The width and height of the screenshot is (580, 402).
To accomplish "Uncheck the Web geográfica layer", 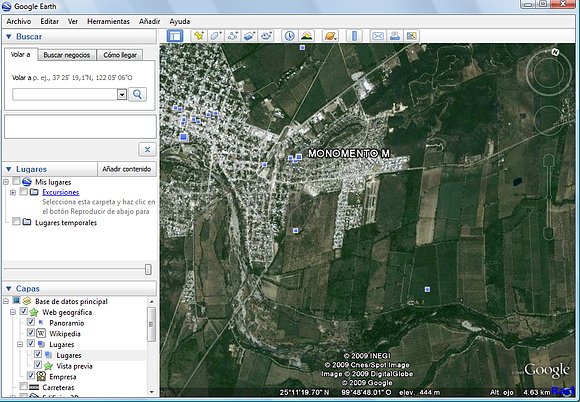I will click(23, 311).
